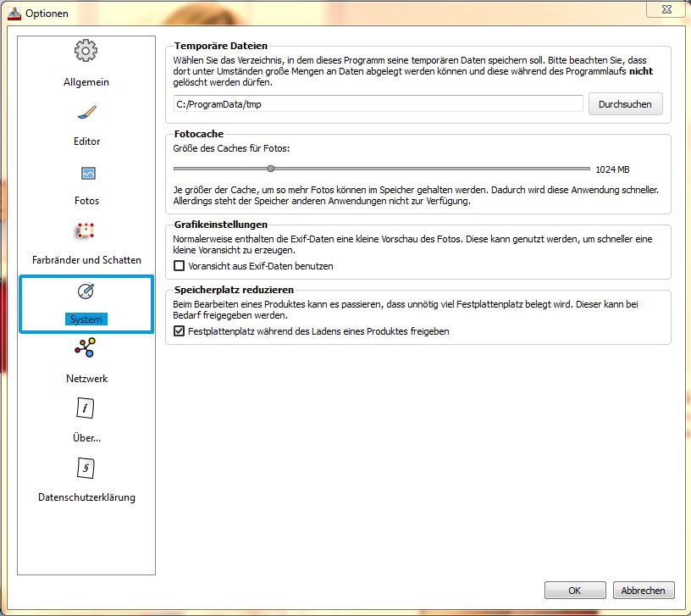Select the Farbränder und Schatten icon
The height and width of the screenshot is (616, 691).
point(86,230)
